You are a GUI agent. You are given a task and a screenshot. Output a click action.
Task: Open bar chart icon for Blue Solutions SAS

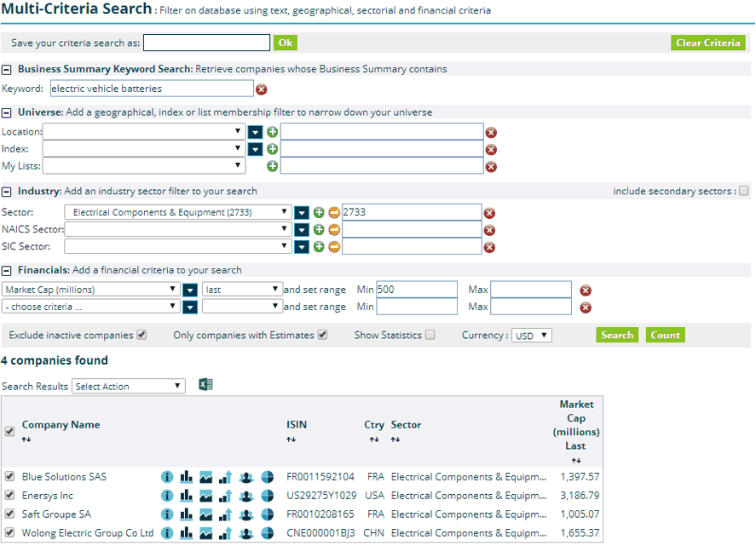coord(186,477)
